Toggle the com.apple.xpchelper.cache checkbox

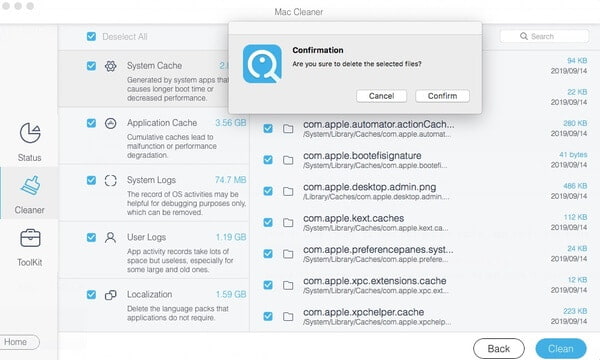point(268,316)
